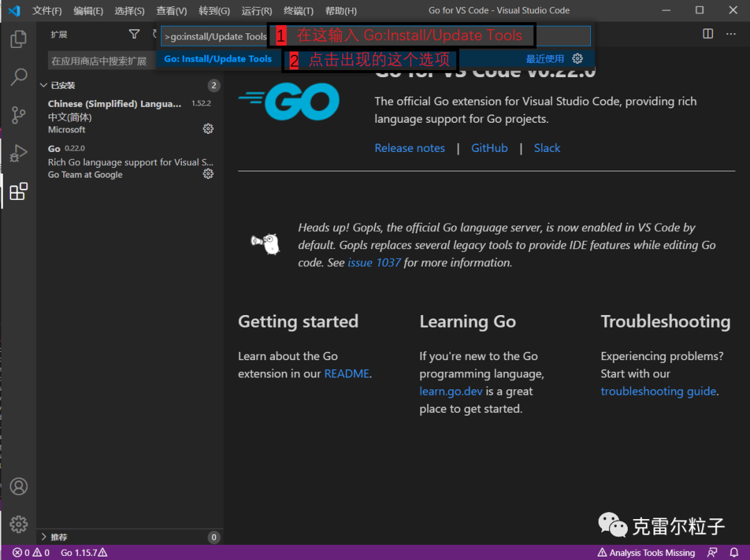Click the gear next to 最近使用
The height and width of the screenshot is (560, 750).
577,58
